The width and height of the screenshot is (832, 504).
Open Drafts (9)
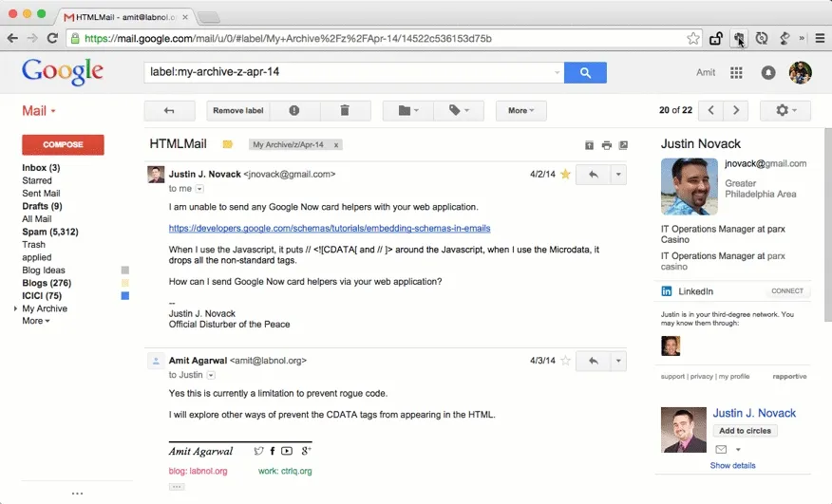[42, 206]
